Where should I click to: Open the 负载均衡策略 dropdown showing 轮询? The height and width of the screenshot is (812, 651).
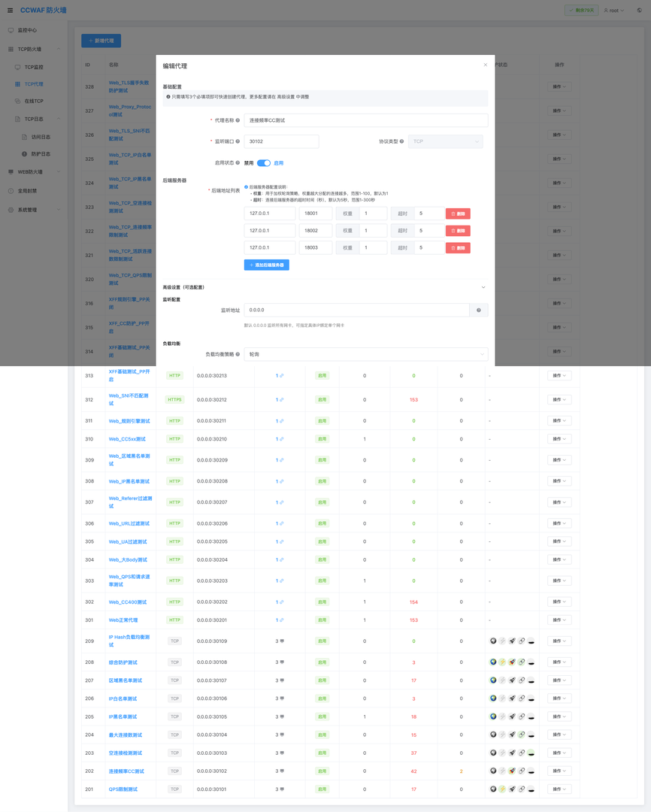(x=365, y=354)
